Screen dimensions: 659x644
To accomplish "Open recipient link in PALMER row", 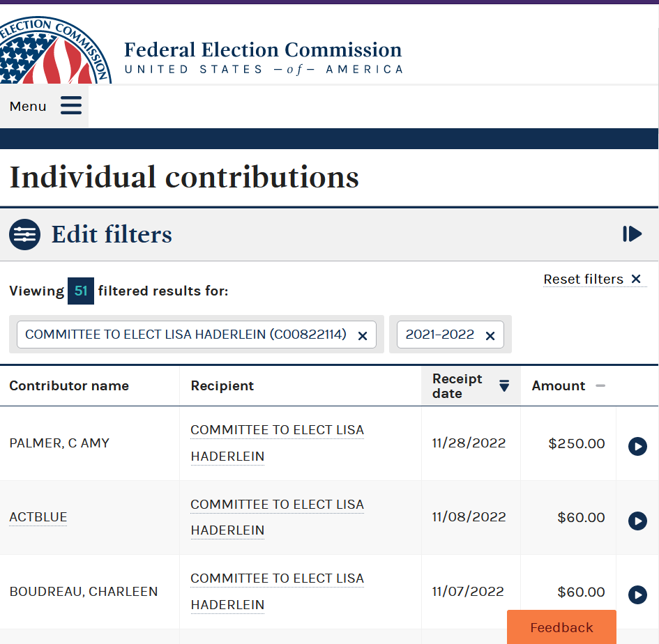I will point(277,443).
